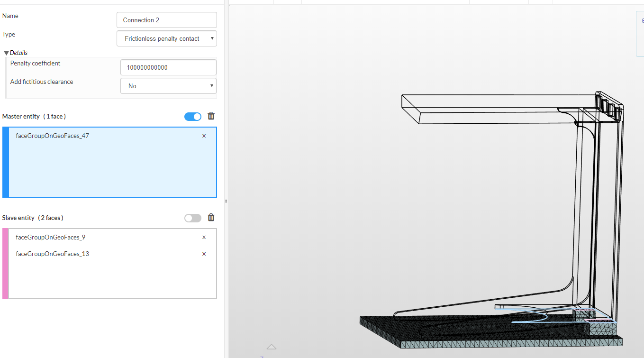Select faceGroupOnGeoFaces_13 in the slave list

53,254
